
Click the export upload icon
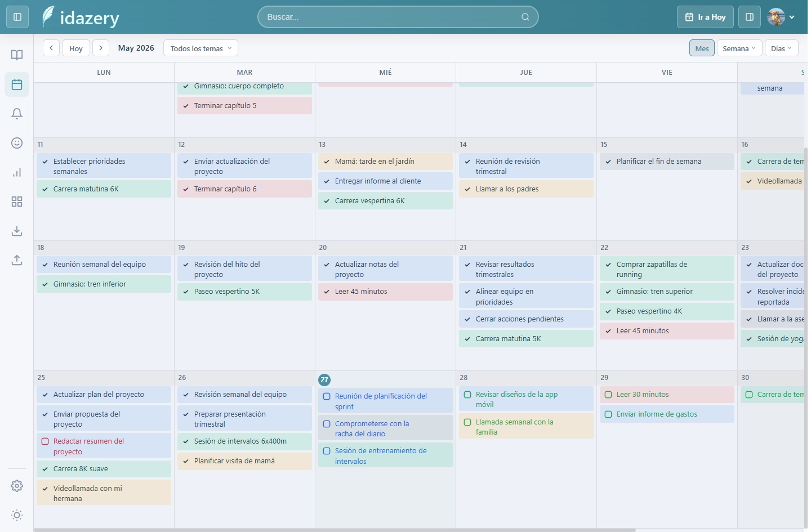[17, 260]
